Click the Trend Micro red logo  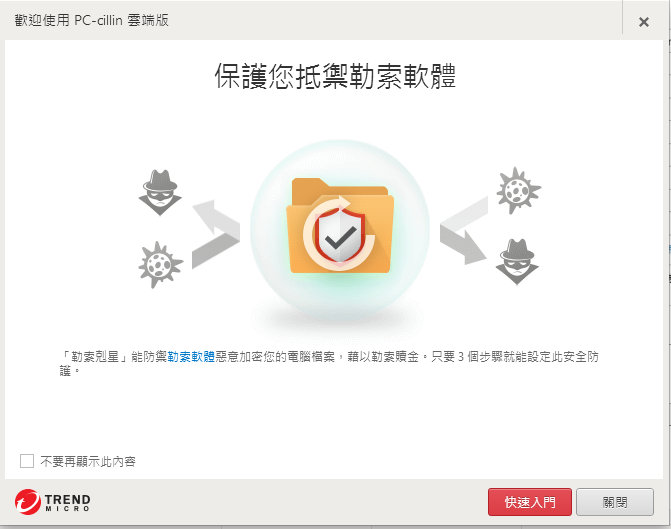click(28, 502)
